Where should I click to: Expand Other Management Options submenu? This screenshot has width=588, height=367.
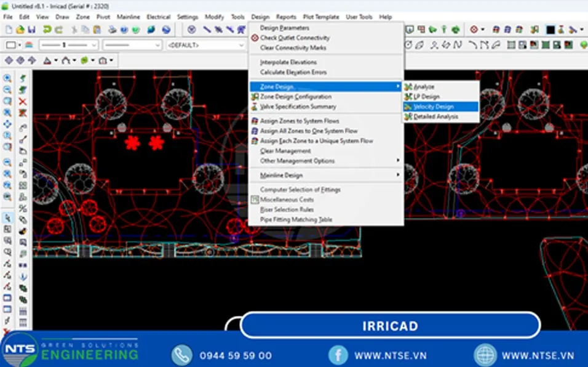tap(326, 161)
